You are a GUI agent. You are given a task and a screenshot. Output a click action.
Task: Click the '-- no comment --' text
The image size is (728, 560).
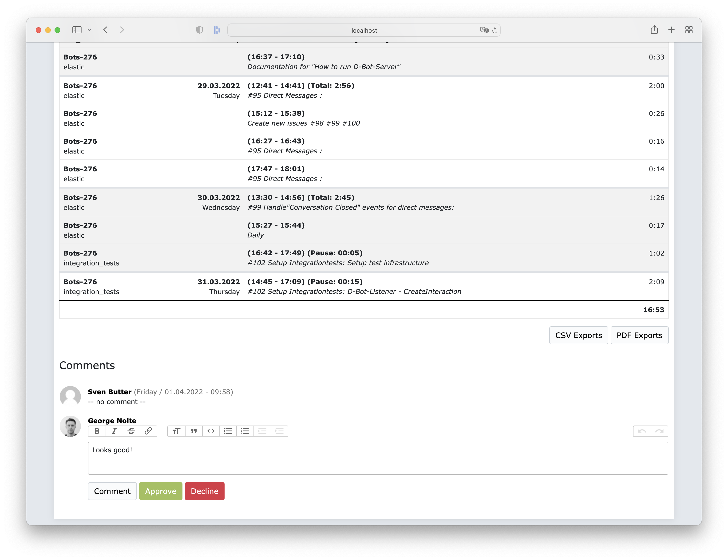click(117, 402)
